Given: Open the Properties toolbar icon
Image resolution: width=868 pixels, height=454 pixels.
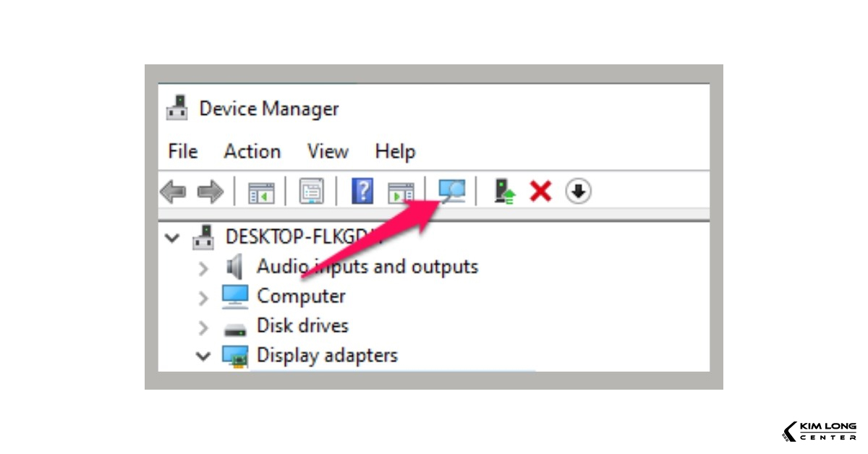Looking at the screenshot, I should click(312, 192).
